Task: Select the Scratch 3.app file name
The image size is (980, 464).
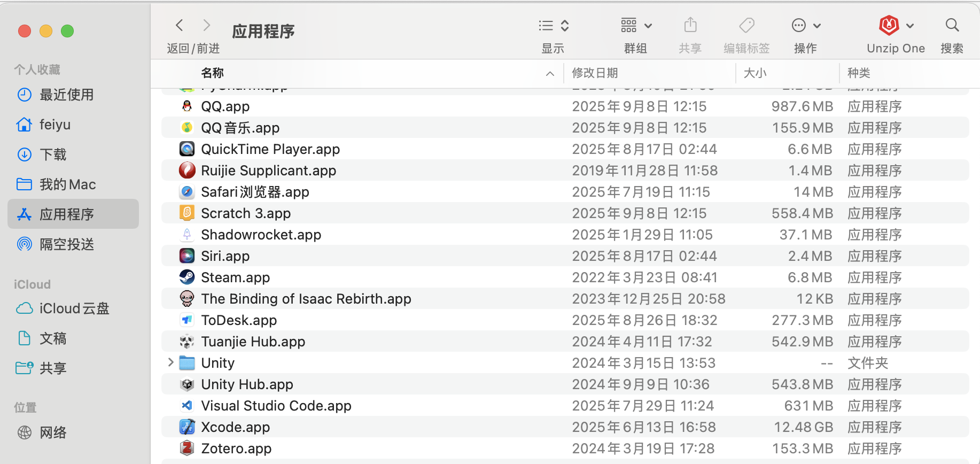Action: coord(246,213)
